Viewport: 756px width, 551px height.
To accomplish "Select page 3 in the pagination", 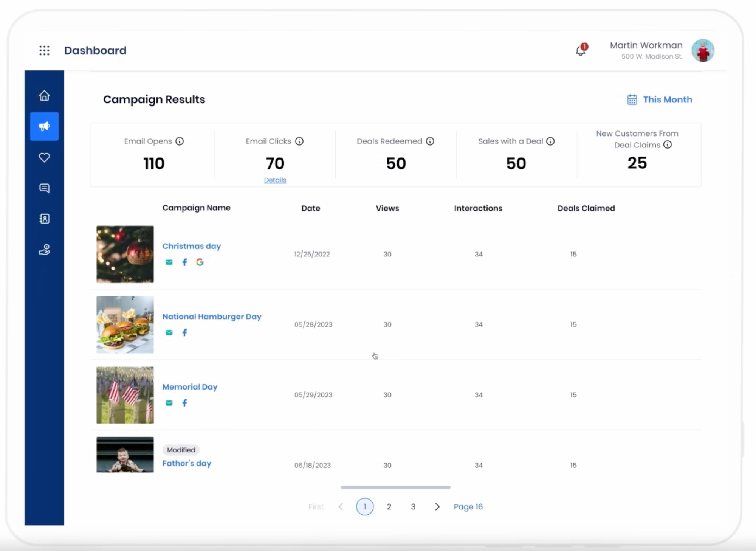I will pyautogui.click(x=413, y=507).
